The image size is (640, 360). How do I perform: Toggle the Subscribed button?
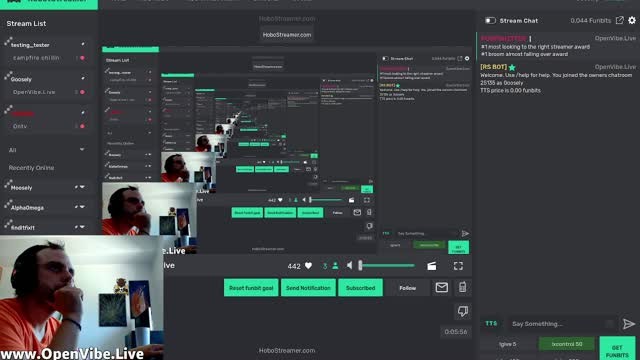[360, 288]
